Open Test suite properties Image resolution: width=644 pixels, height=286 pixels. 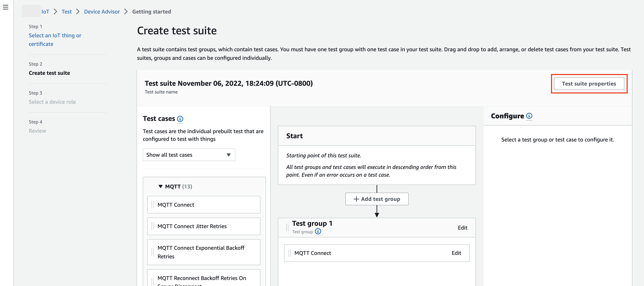point(589,84)
